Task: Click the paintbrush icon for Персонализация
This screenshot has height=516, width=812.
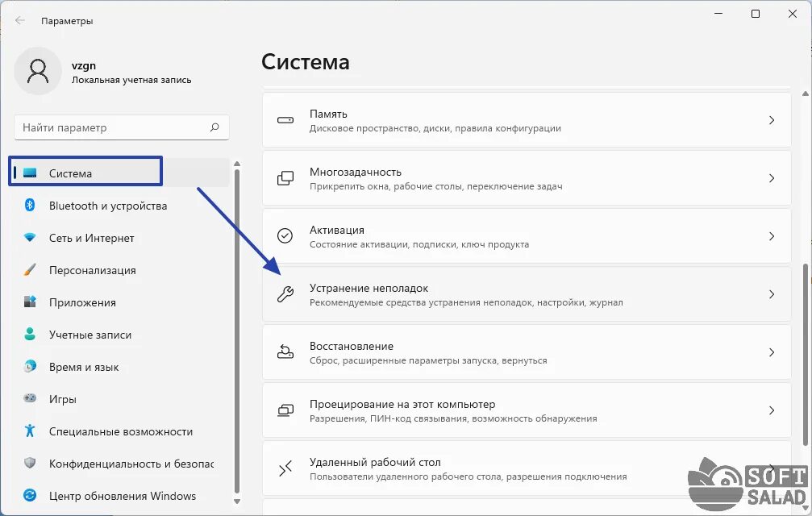Action: coord(30,269)
